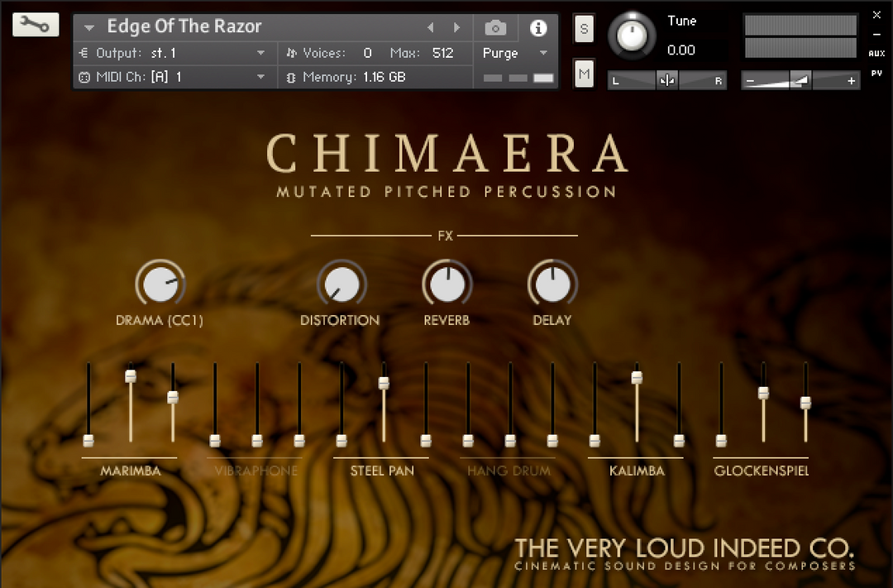893x588 pixels.
Task: Enable the dimmed VIBRAPHONE group label
Action: tap(256, 471)
